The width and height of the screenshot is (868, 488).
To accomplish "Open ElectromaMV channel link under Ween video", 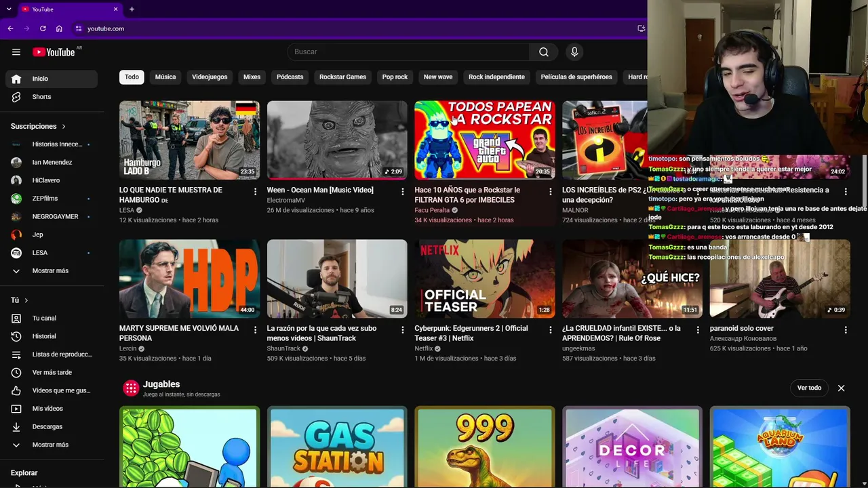I will (286, 201).
